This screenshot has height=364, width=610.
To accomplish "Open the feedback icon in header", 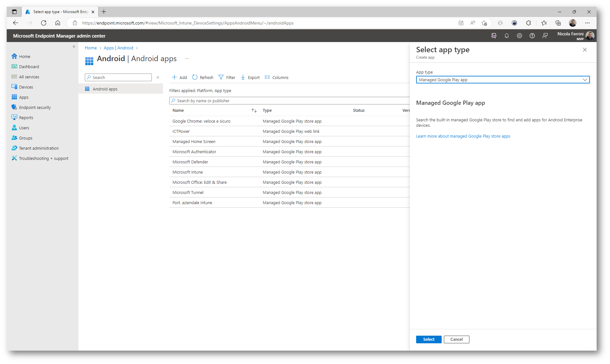I will click(545, 36).
